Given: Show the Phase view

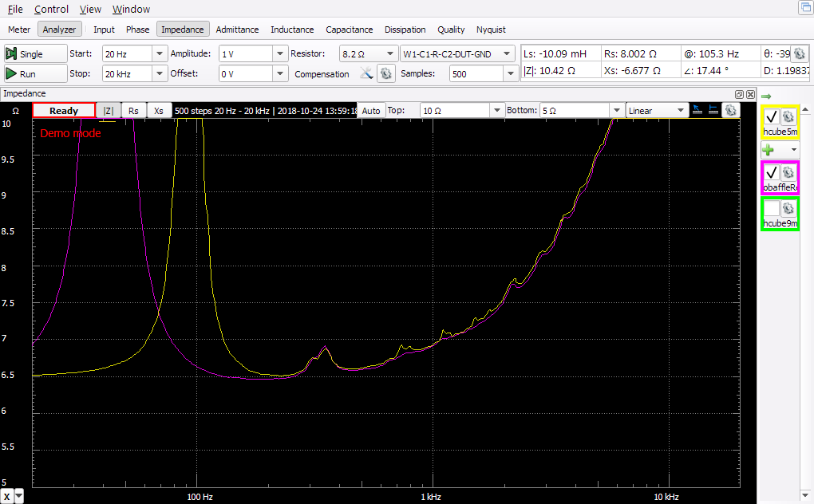Looking at the screenshot, I should pyautogui.click(x=137, y=30).
